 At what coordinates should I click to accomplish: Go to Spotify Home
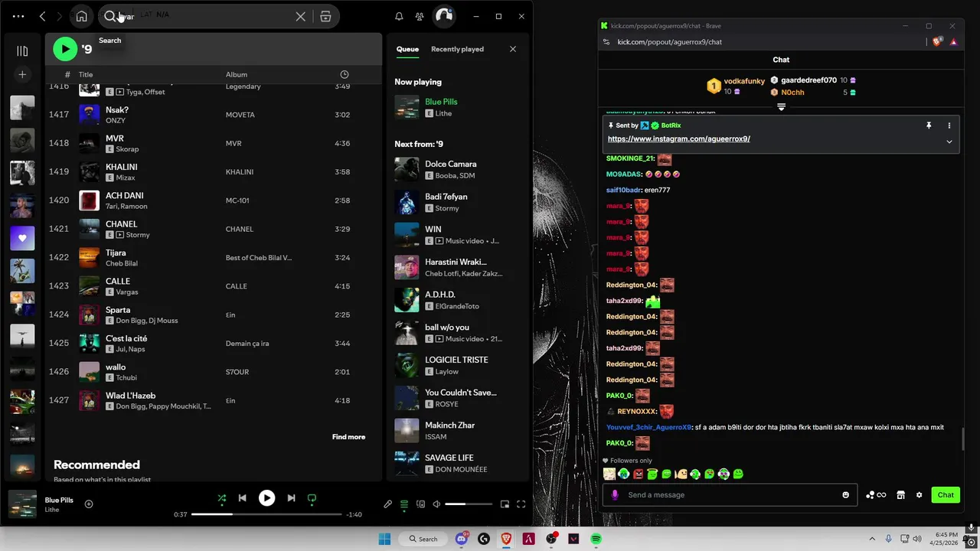(x=82, y=16)
